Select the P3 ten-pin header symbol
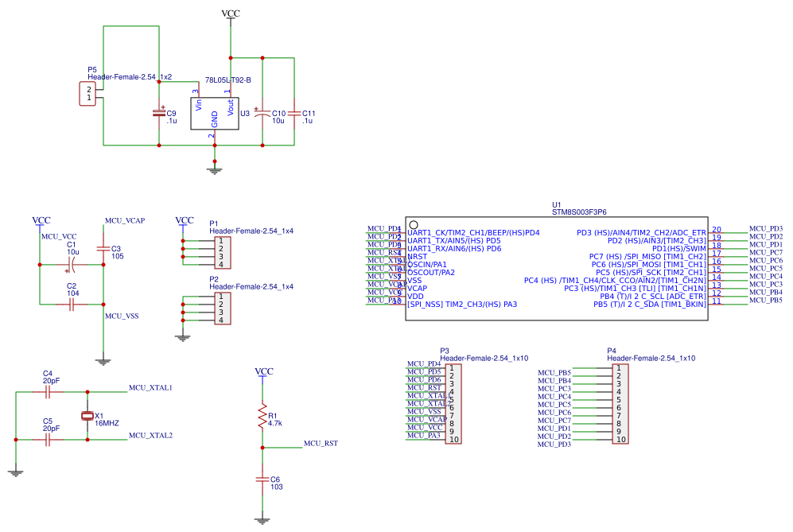 click(453, 404)
